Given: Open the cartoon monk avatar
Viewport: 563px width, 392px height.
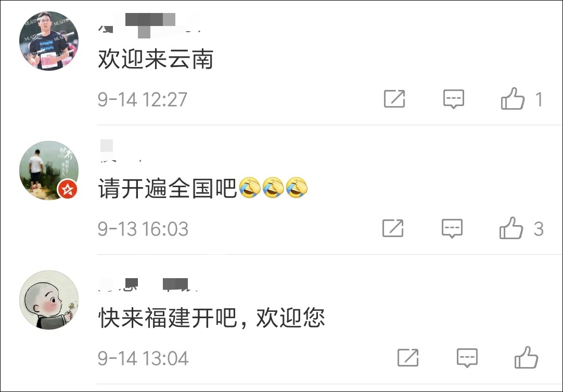Looking at the screenshot, I should pyautogui.click(x=49, y=300).
